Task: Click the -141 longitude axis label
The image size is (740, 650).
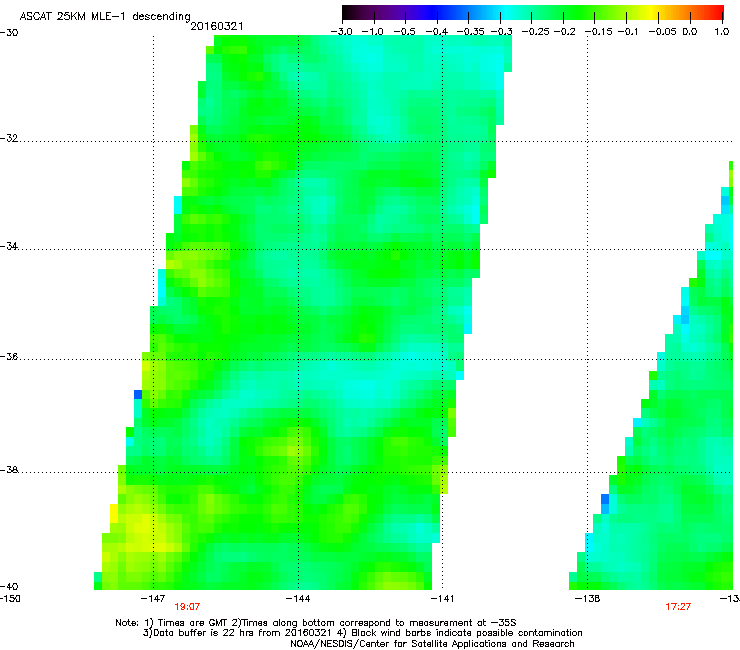Action: coord(442,599)
